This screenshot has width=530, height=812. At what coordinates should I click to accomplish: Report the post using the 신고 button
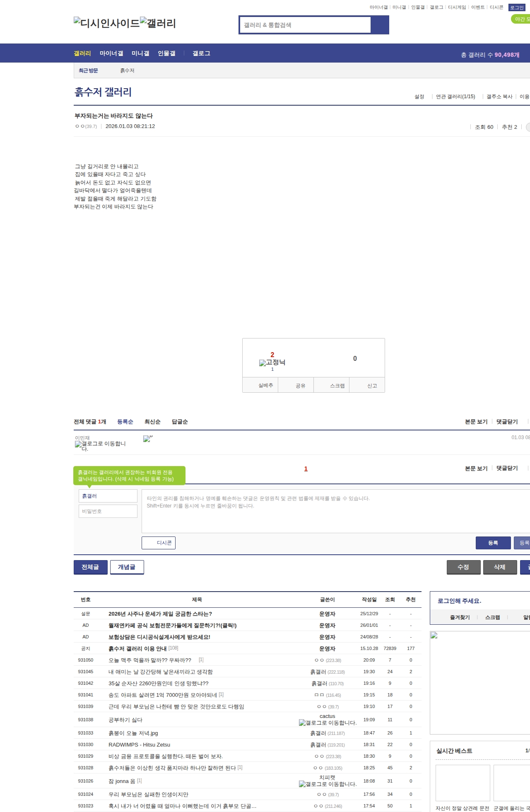pyautogui.click(x=372, y=386)
